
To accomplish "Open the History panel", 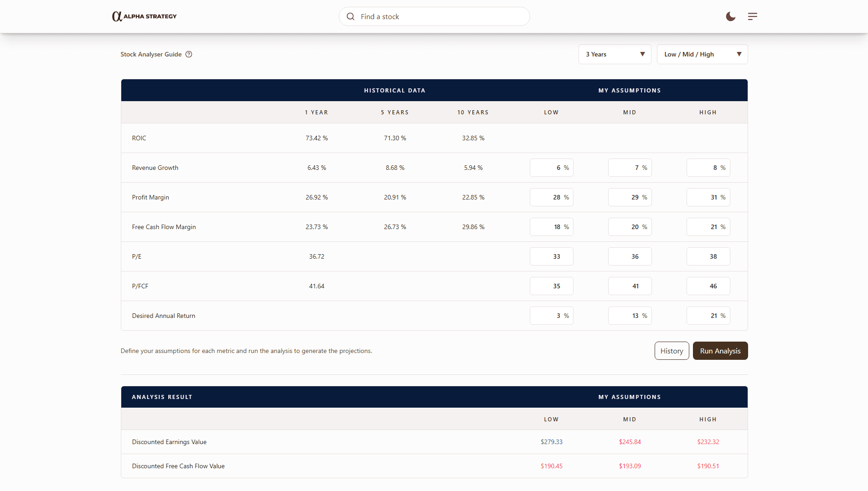I will pos(672,351).
